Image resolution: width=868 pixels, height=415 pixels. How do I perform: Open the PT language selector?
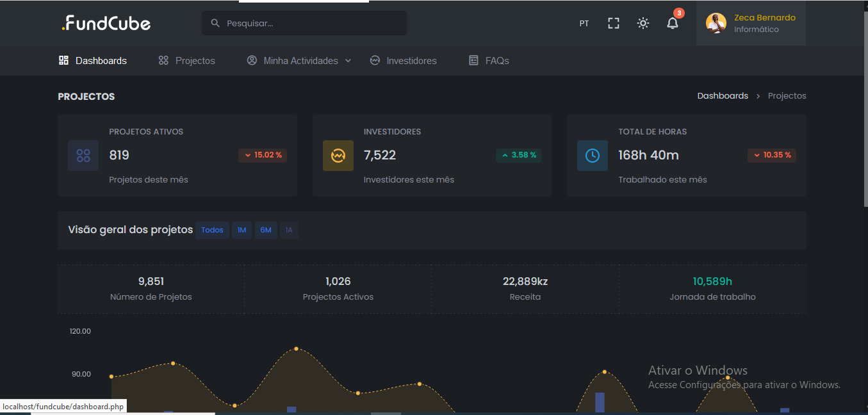click(584, 23)
